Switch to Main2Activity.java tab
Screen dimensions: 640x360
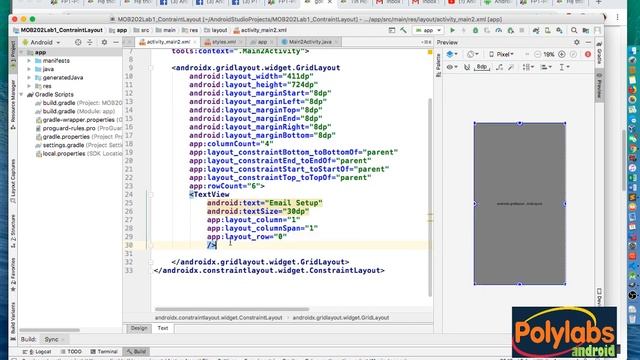[309, 42]
